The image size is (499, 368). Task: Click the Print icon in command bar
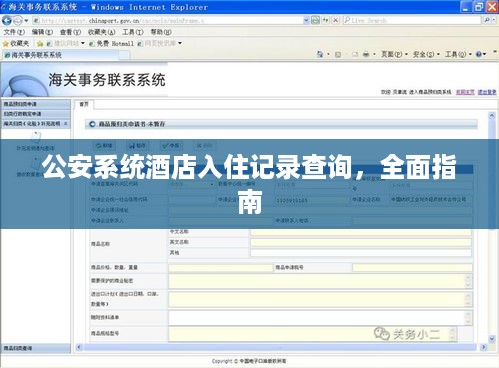366,54
